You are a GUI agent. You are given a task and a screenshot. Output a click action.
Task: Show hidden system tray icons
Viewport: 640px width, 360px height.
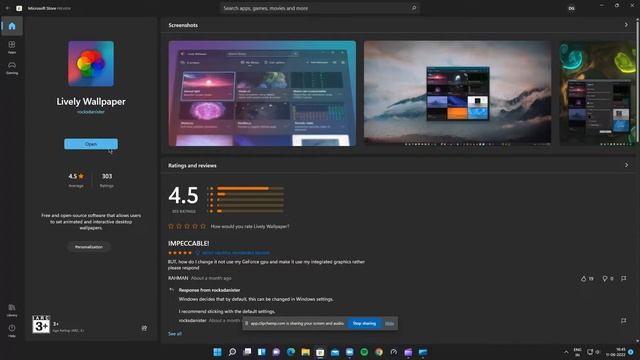[566, 352]
